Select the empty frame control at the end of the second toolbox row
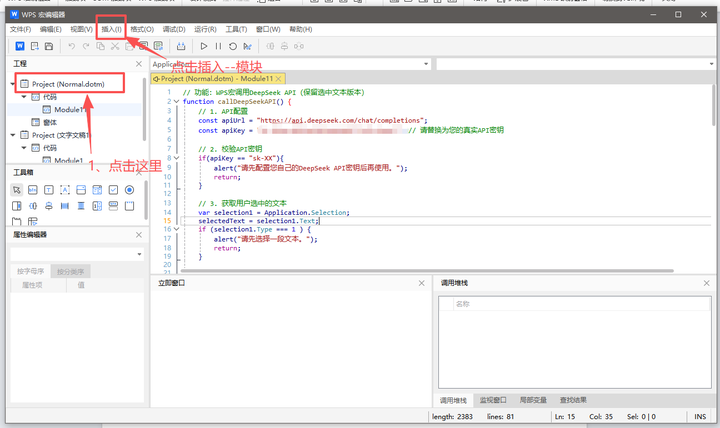The height and width of the screenshot is (428, 720). [129, 206]
